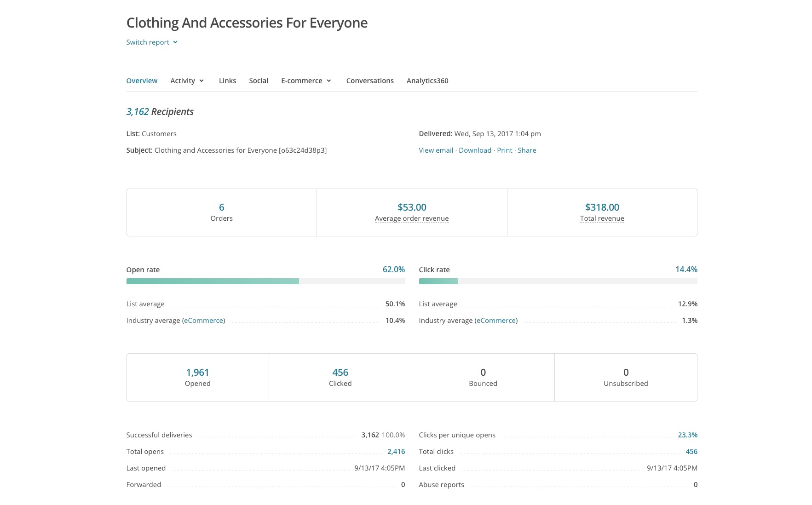Go to the Conversations tab
This screenshot has height=505, width=812.
[370, 81]
